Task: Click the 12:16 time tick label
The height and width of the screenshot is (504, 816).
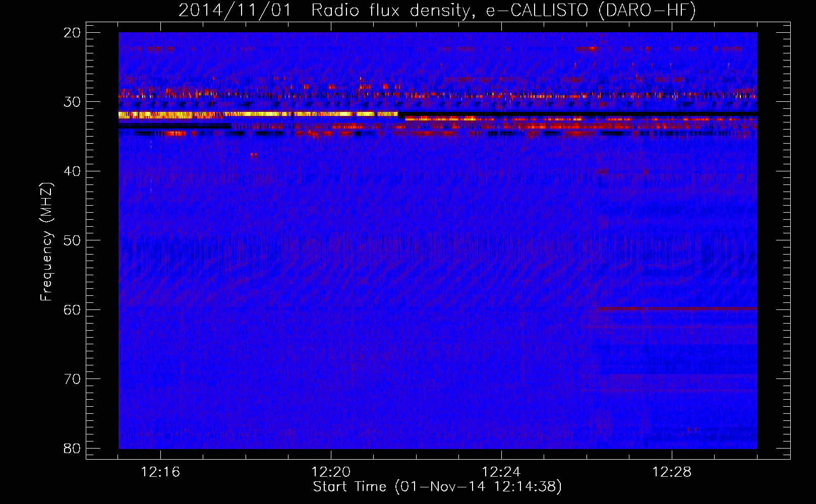Action: tap(160, 472)
